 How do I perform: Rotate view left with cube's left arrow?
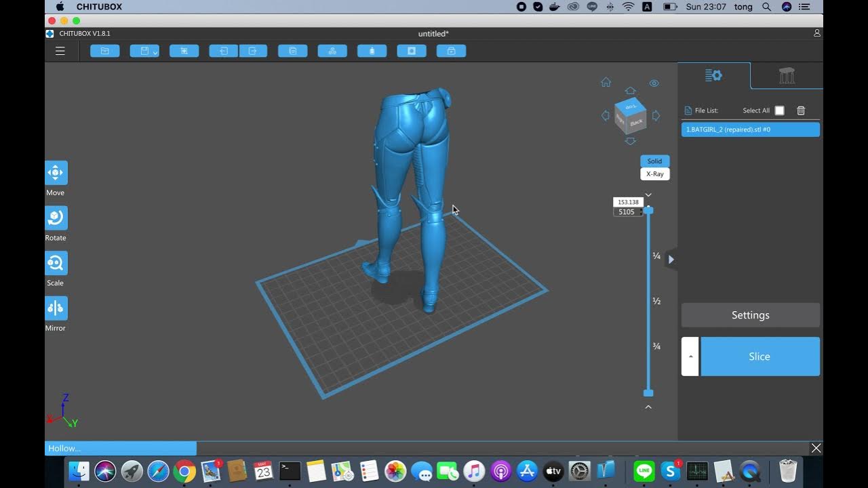(x=606, y=116)
